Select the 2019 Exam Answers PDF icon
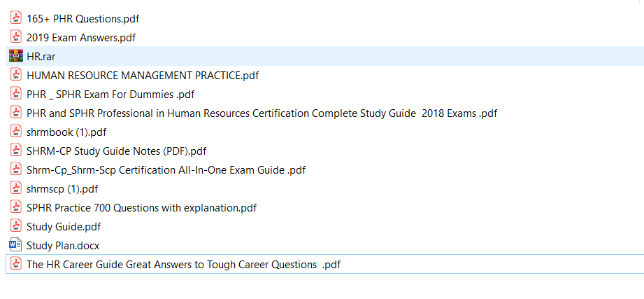This screenshot has height=299, width=644. (15, 37)
